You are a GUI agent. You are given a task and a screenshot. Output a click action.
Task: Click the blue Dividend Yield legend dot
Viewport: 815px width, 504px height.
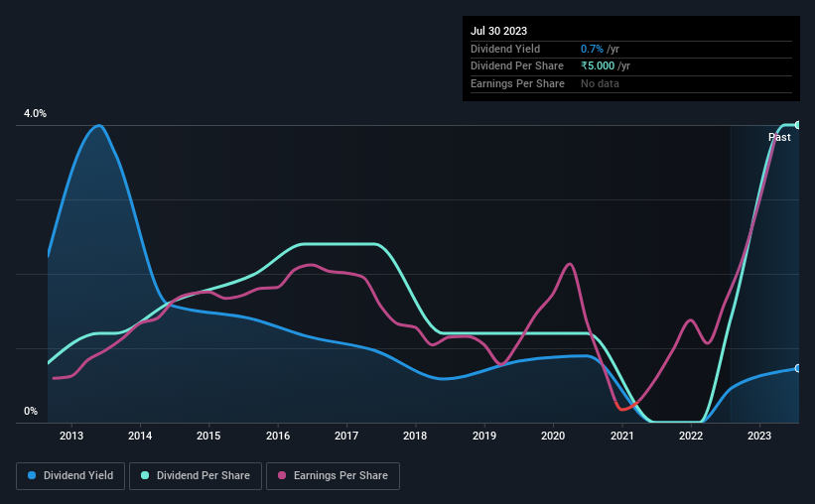pos(32,475)
